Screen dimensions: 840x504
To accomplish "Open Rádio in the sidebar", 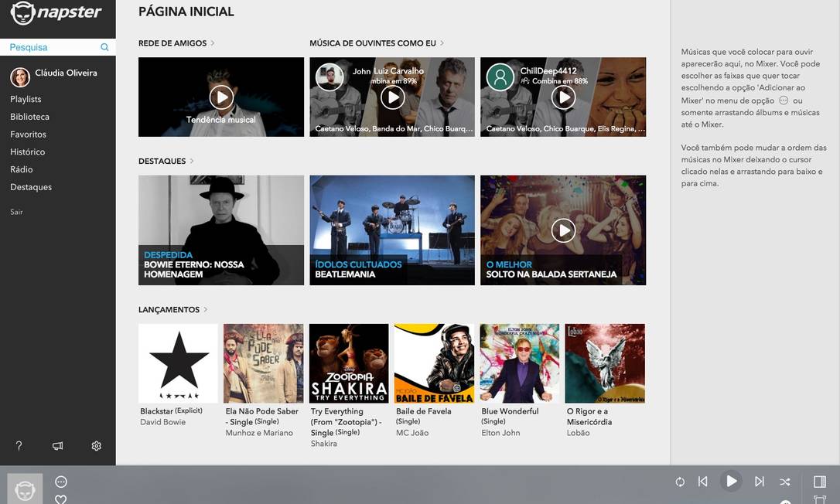I will point(22,169).
